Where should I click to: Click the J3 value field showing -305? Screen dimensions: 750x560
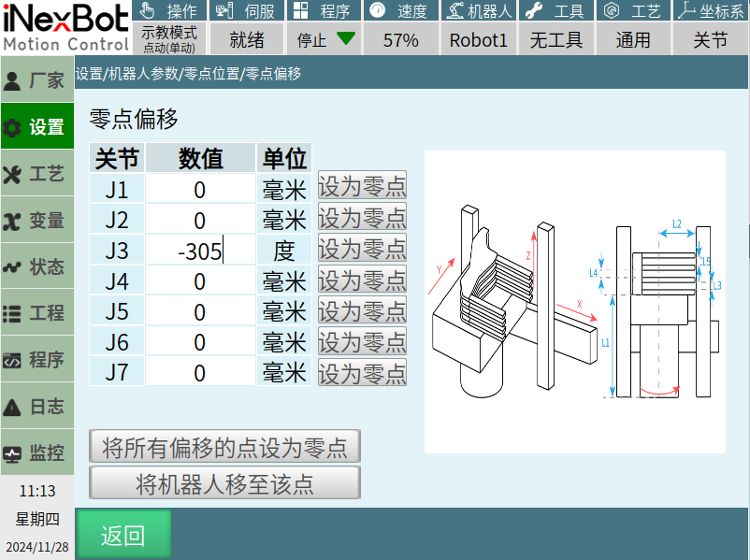(x=200, y=251)
